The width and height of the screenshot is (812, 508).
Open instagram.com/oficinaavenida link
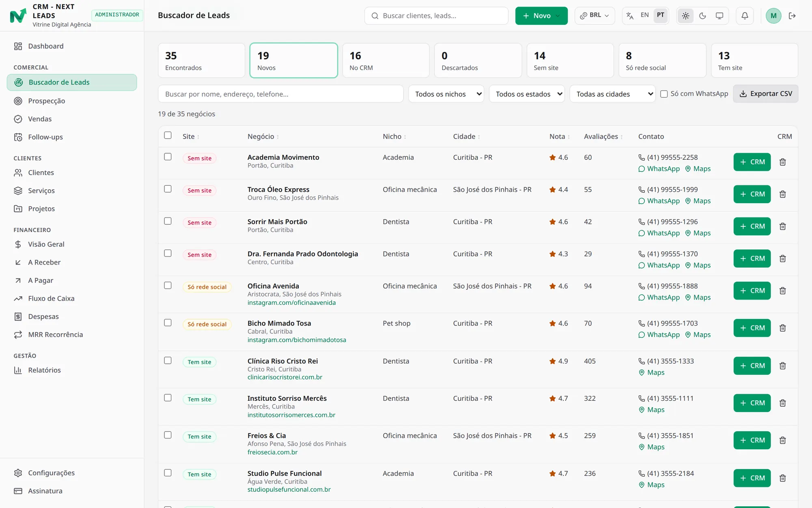click(292, 303)
